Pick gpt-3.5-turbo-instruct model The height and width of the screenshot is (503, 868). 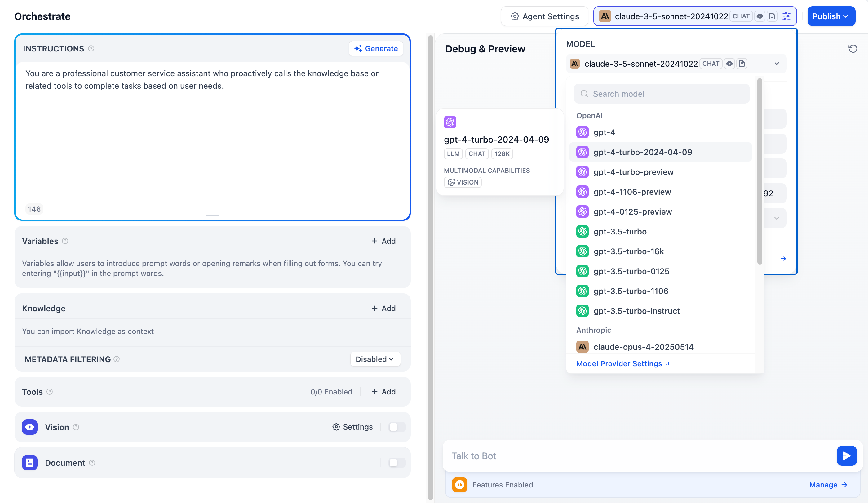click(660, 311)
